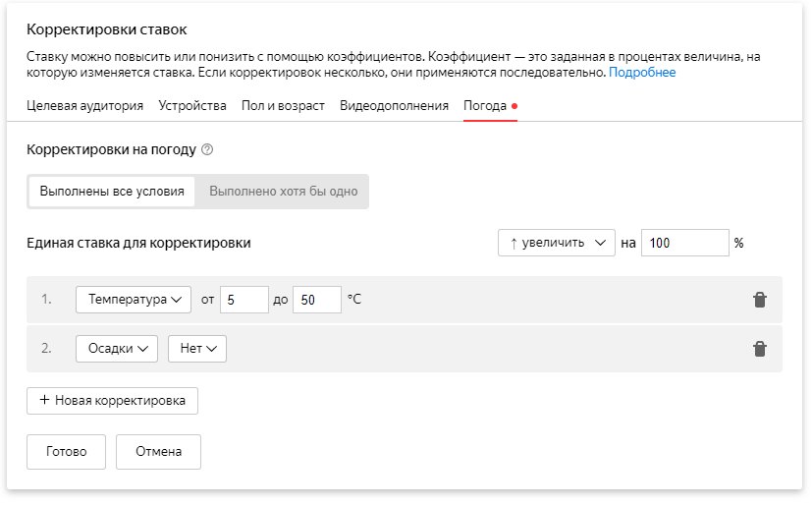Open the Температура condition type dropdown
Viewport: 812px width, 506px height.
coord(134,300)
